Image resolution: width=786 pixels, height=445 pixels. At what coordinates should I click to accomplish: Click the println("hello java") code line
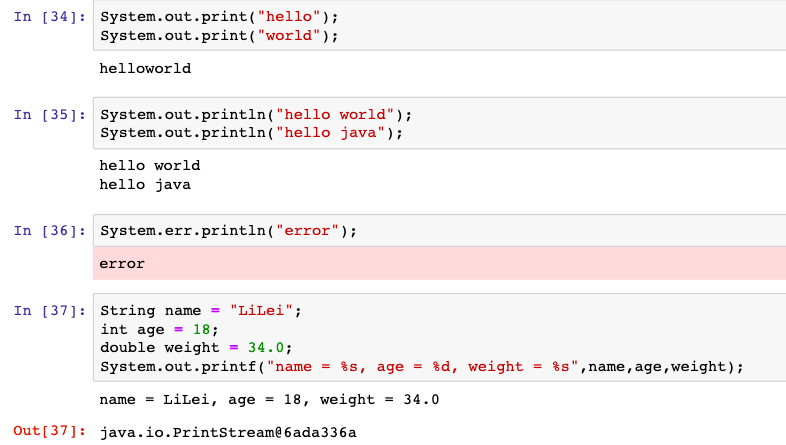click(x=252, y=132)
